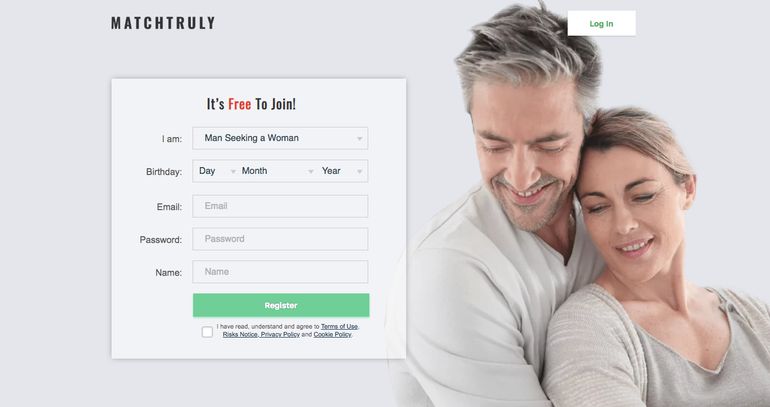Open the Log In page
770x407 pixels.
[x=602, y=24]
